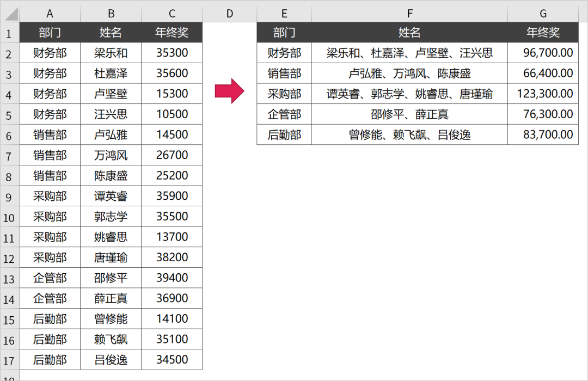Click the cell containing 吕俊逸 in column B
Image resolution: width=588 pixels, height=381 pixels.
point(111,360)
